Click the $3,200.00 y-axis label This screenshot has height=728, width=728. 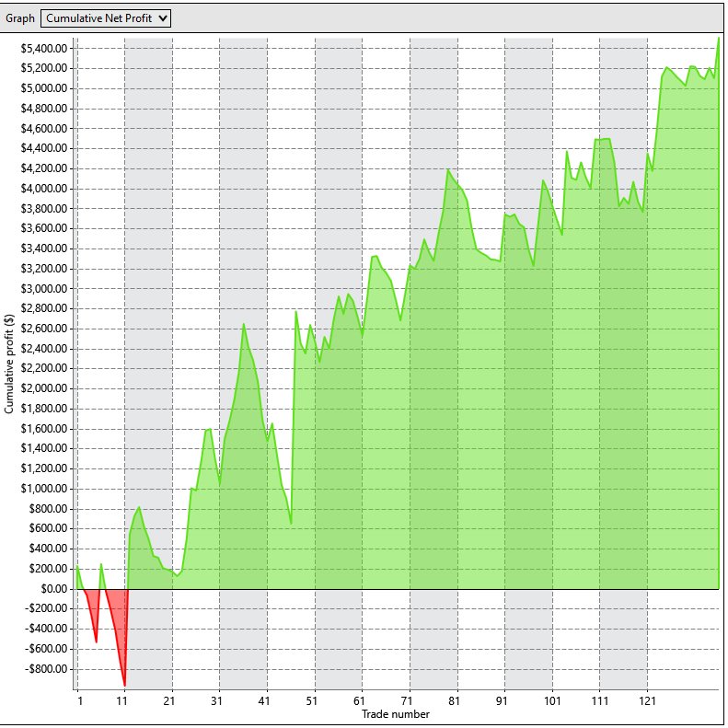[44, 269]
